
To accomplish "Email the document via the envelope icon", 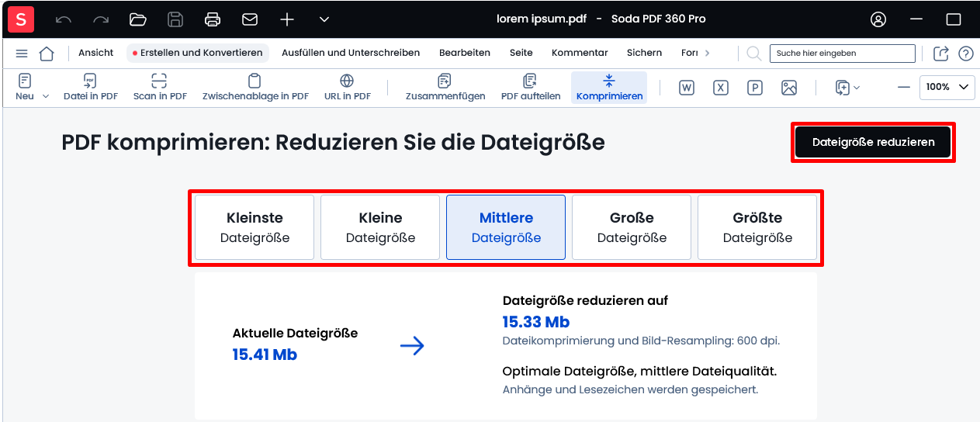I will coord(250,19).
